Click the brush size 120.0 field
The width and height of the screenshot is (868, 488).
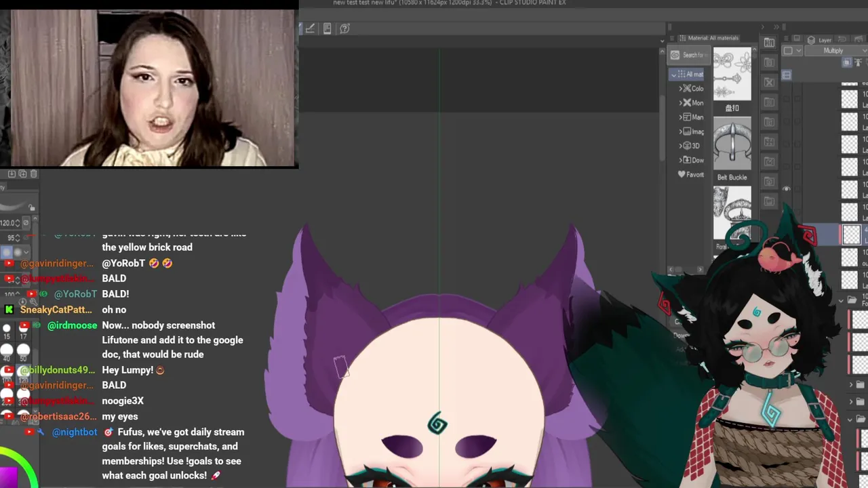[x=10, y=222]
